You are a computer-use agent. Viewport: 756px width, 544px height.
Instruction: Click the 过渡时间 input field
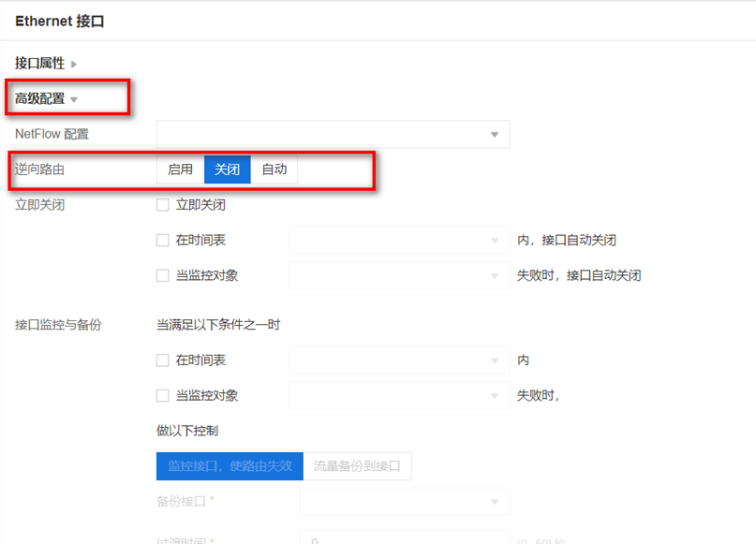click(x=404, y=537)
